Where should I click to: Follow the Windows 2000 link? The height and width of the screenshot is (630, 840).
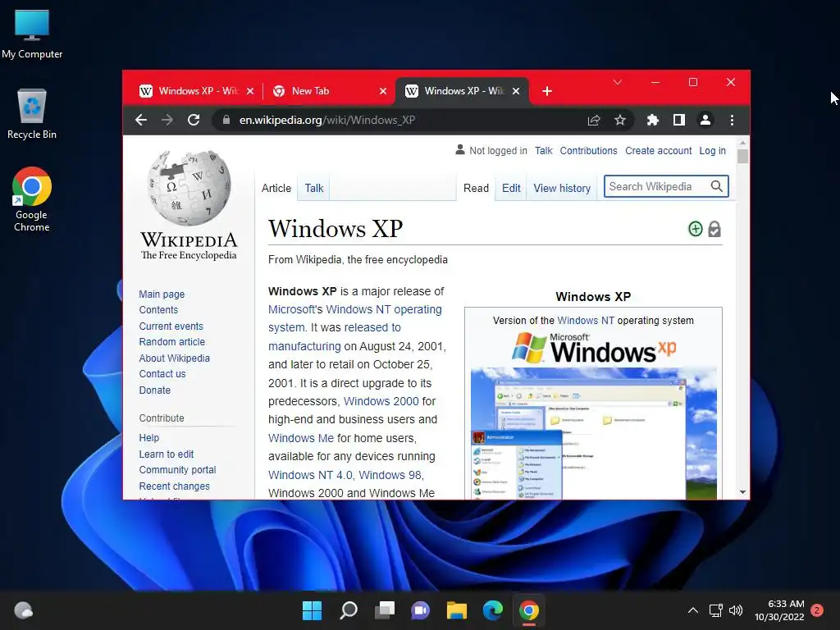click(381, 401)
